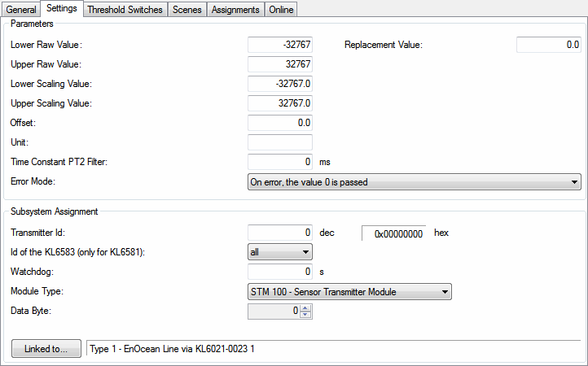
Task: Increase Data Byte with up arrow
Action: coord(305,308)
